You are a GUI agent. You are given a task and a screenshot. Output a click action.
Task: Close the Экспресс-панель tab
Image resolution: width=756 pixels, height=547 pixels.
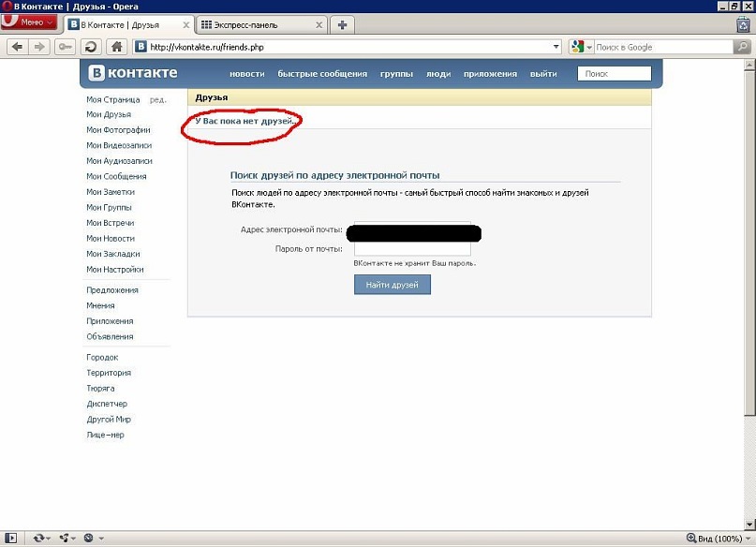coord(319,25)
